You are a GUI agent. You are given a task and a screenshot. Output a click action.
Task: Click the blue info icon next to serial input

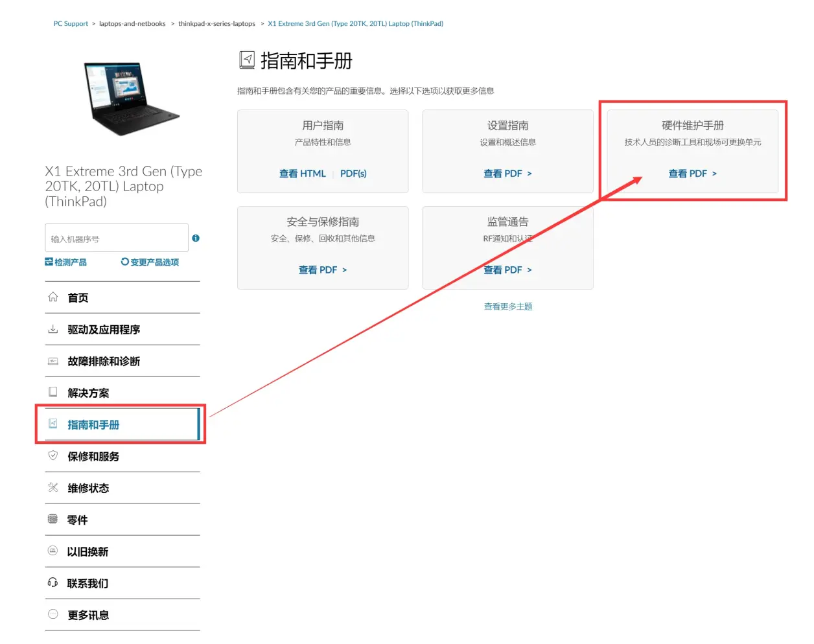[x=196, y=238]
